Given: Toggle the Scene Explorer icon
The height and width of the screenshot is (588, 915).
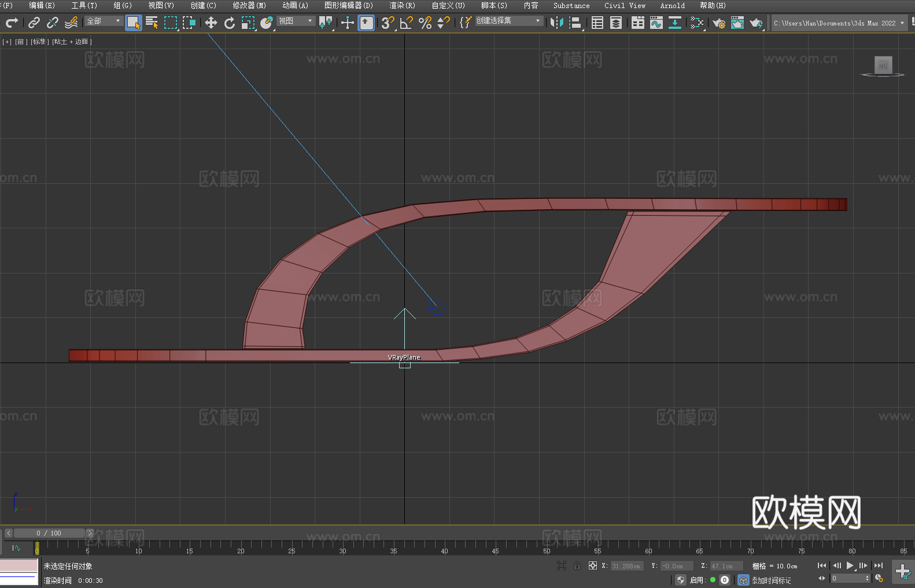Looking at the screenshot, I should click(597, 23).
